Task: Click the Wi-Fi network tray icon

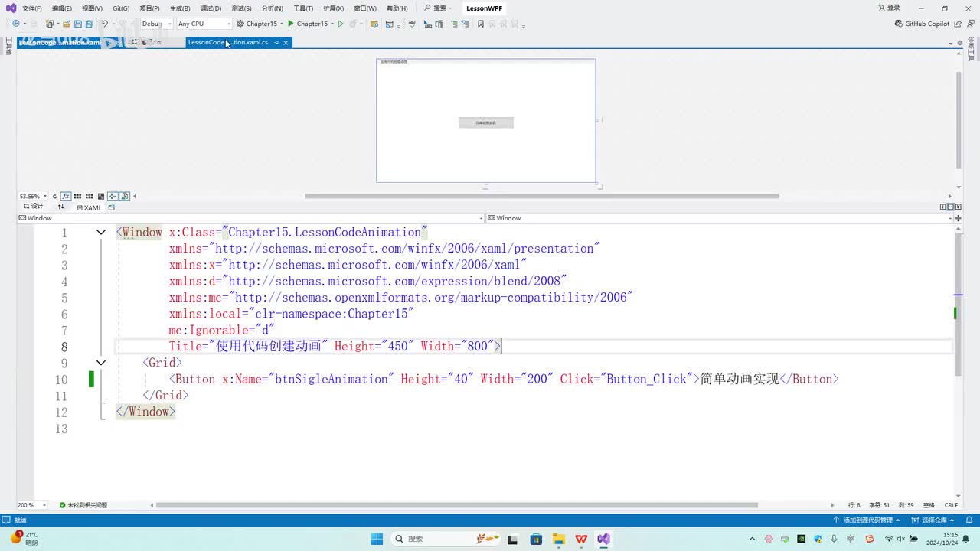Action: point(889,539)
